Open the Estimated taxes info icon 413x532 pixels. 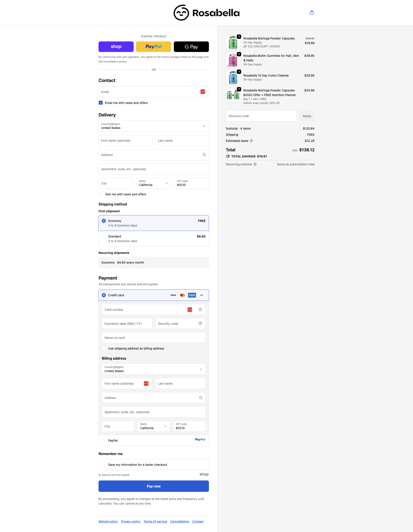click(251, 141)
